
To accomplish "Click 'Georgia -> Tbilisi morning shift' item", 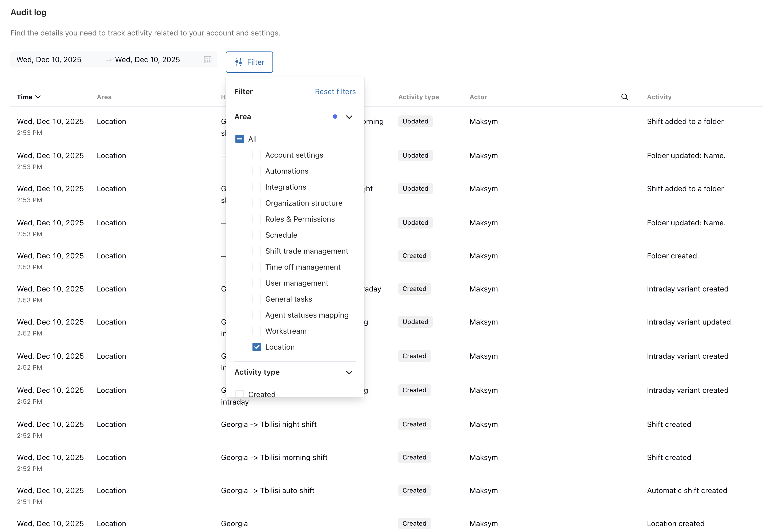I will (x=274, y=458).
